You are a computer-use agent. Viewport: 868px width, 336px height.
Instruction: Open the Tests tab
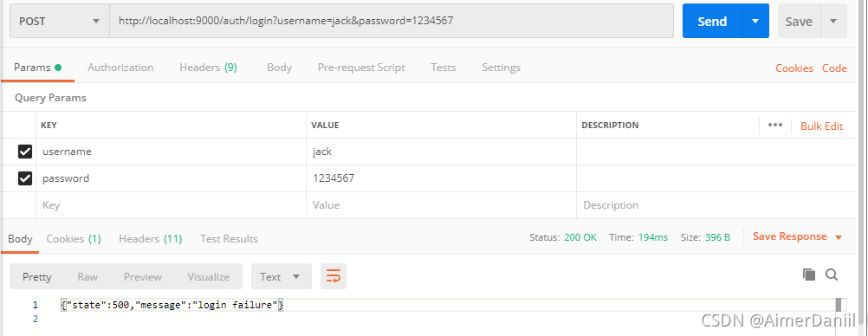click(x=443, y=68)
